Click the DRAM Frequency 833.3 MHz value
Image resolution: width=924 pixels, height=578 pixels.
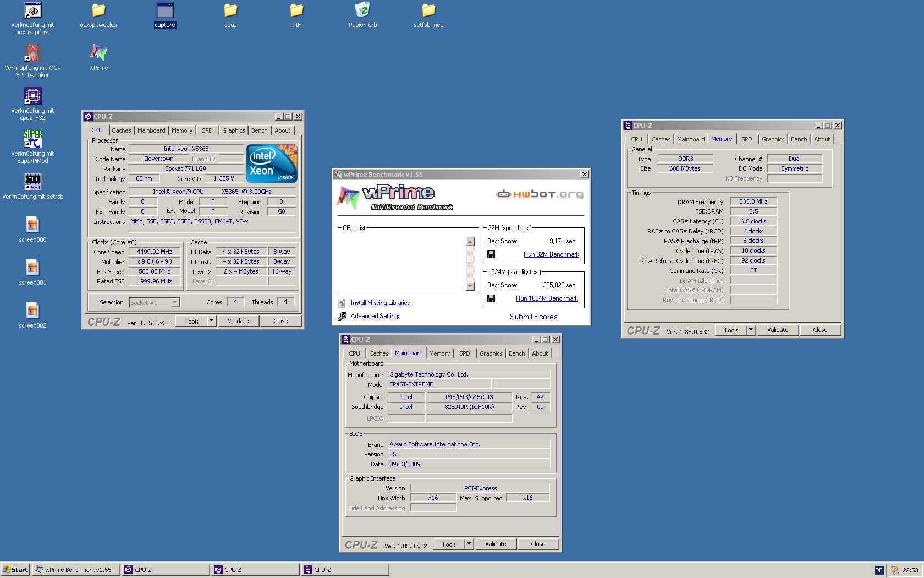pos(754,202)
